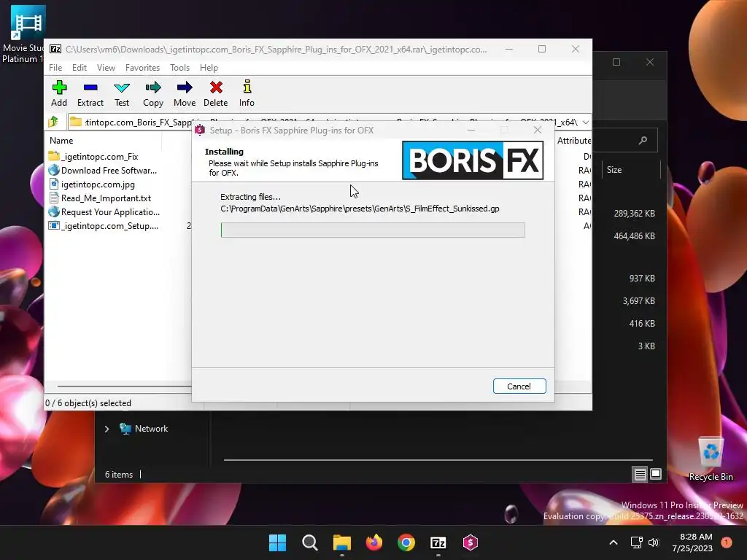The height and width of the screenshot is (560, 747).
Task: Select the Download Free Software file
Action: click(x=102, y=171)
